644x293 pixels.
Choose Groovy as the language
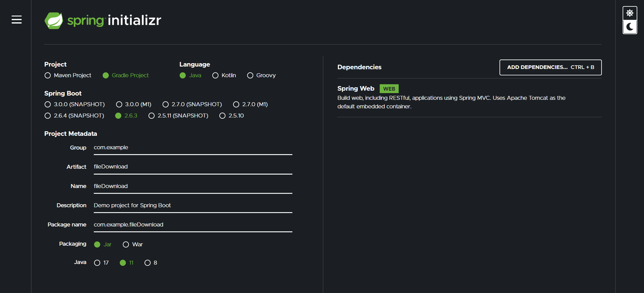click(261, 75)
